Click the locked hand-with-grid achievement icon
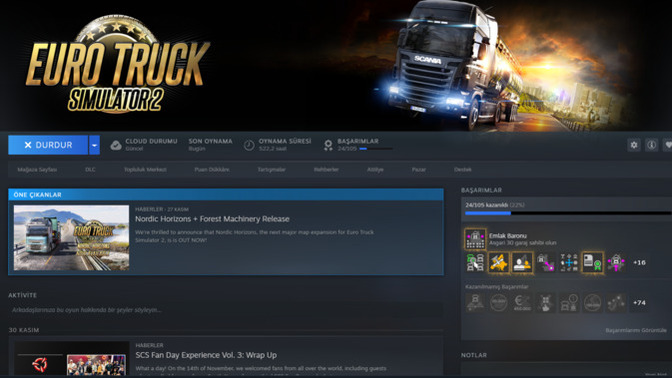This screenshot has height=378, width=672. pyautogui.click(x=546, y=303)
